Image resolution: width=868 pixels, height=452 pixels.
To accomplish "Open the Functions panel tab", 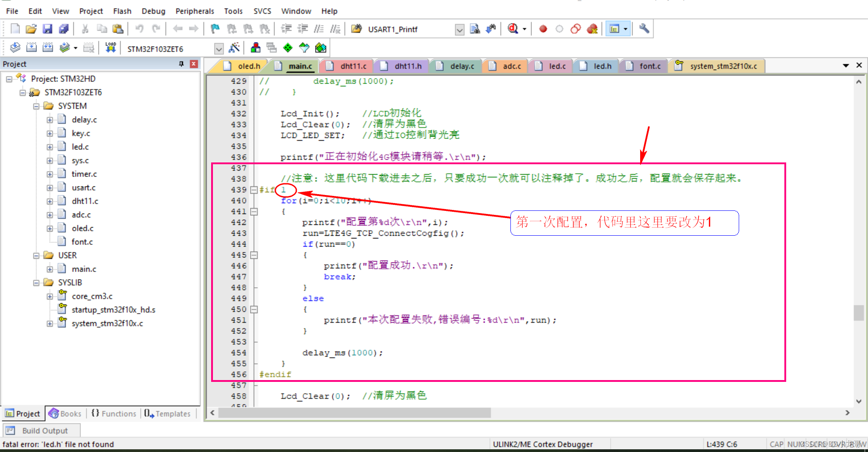I will pyautogui.click(x=114, y=414).
